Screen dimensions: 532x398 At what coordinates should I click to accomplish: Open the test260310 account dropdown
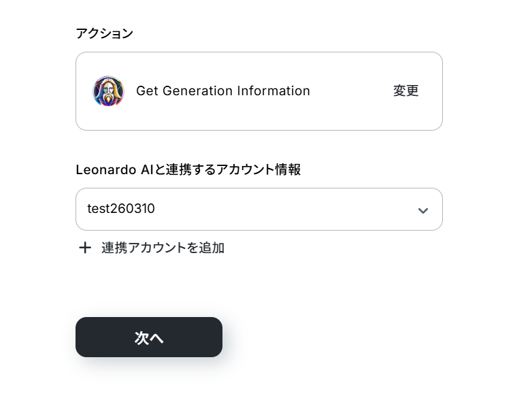(x=259, y=210)
